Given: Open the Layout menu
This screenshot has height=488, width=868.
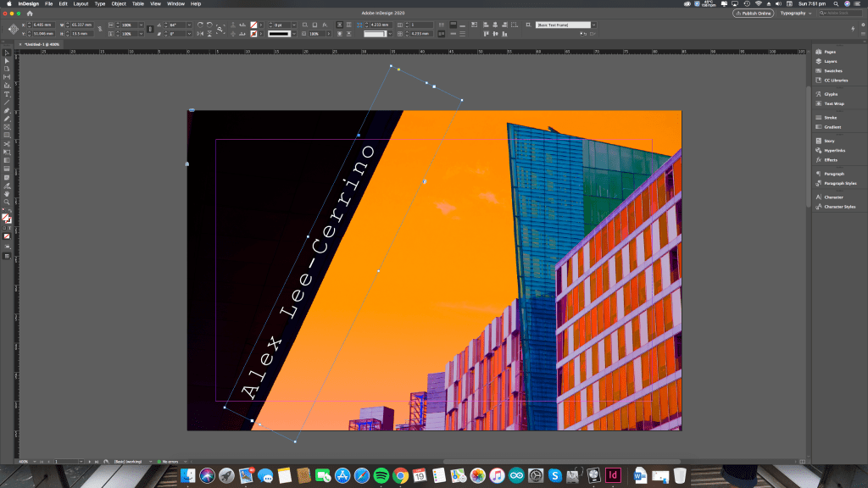Looking at the screenshot, I should tap(81, 3).
